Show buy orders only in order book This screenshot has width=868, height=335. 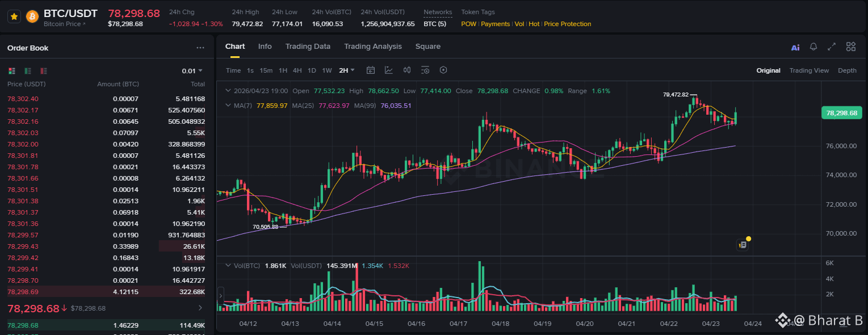tap(27, 71)
